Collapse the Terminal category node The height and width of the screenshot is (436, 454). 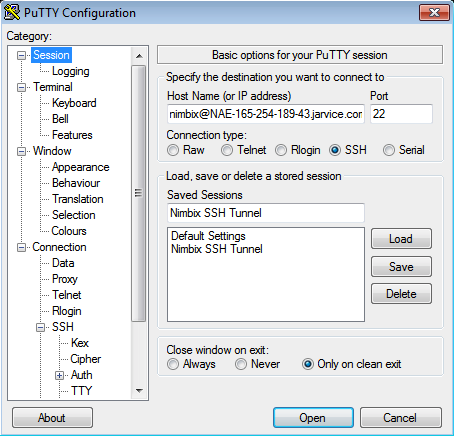click(21, 87)
